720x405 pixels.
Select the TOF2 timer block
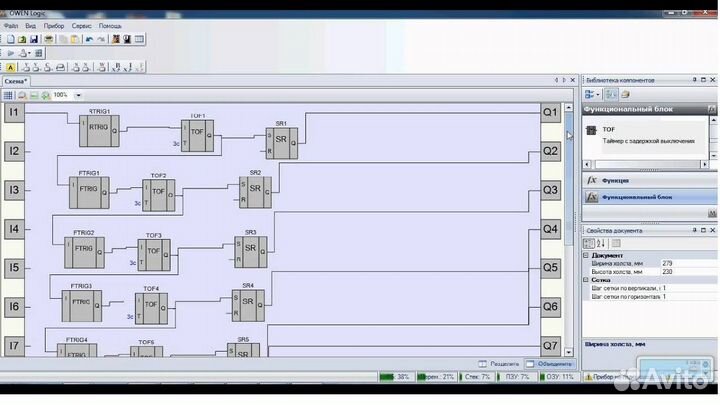(158, 195)
